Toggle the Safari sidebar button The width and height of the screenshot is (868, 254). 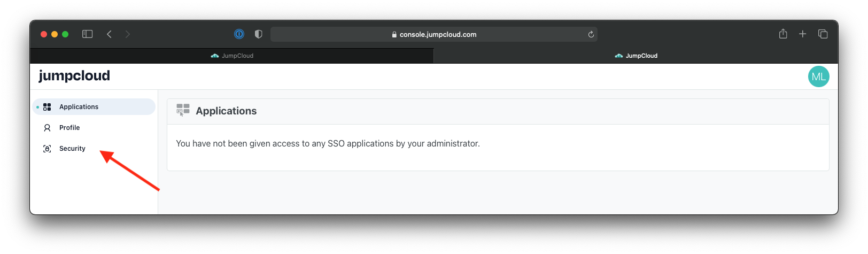88,34
